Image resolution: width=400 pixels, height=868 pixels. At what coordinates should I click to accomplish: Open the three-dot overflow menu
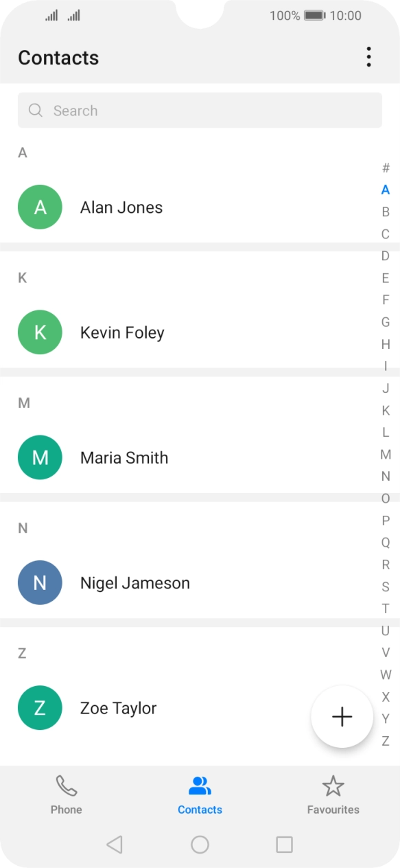(x=368, y=58)
